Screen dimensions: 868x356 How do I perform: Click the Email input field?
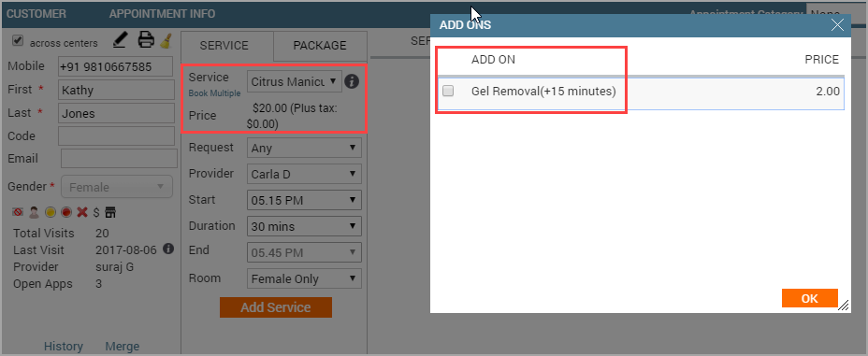119,159
